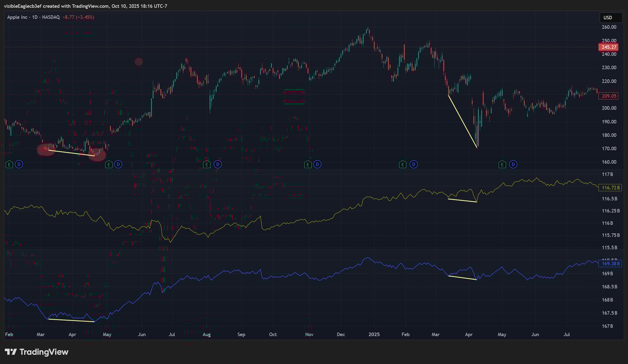
Task: Click the dividend D icon near November
Action: point(317,165)
